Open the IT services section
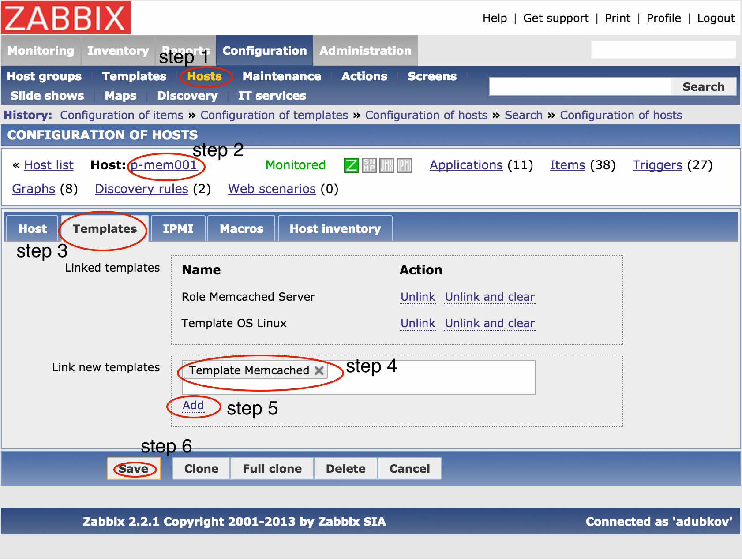742x560 pixels. (x=271, y=96)
